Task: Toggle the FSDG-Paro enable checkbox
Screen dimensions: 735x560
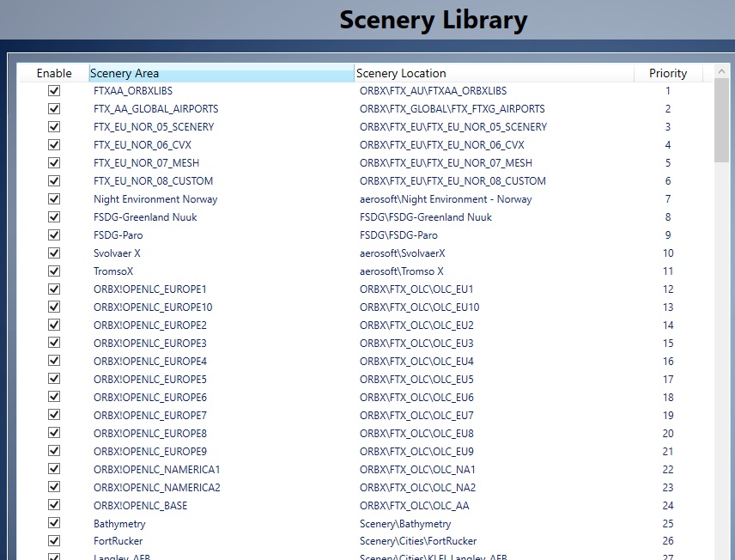Action: 54,235
